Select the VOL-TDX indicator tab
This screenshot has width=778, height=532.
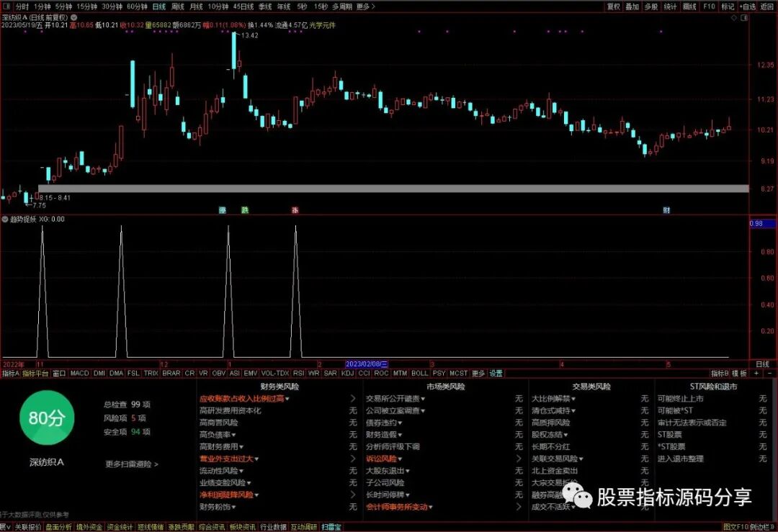(275, 373)
